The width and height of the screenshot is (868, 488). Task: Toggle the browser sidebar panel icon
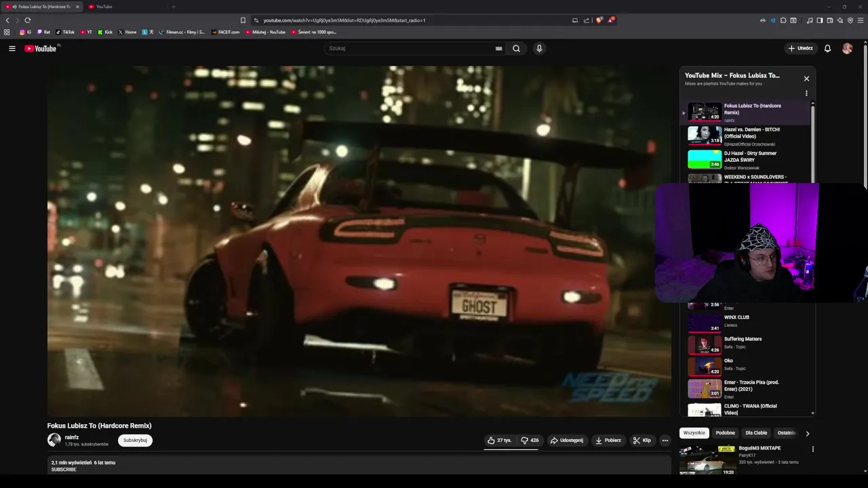pos(820,20)
